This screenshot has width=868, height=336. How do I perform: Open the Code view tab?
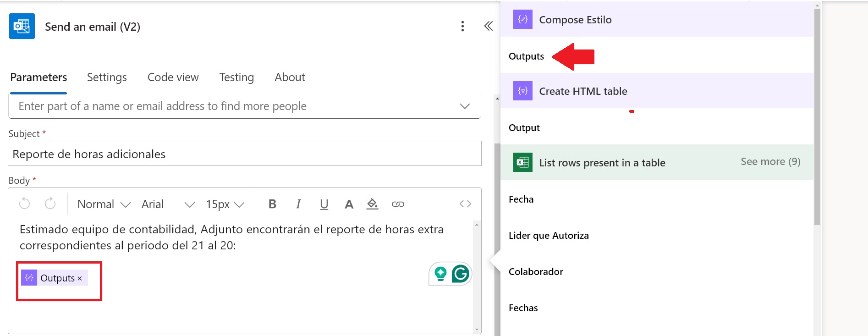[x=173, y=77]
